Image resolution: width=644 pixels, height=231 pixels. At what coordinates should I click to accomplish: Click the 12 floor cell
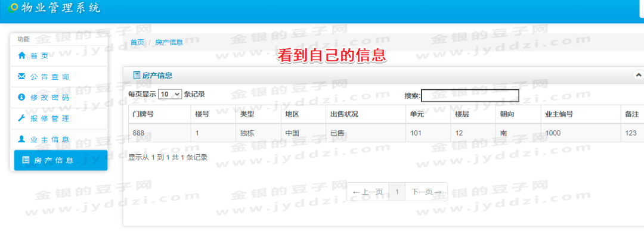click(x=473, y=133)
